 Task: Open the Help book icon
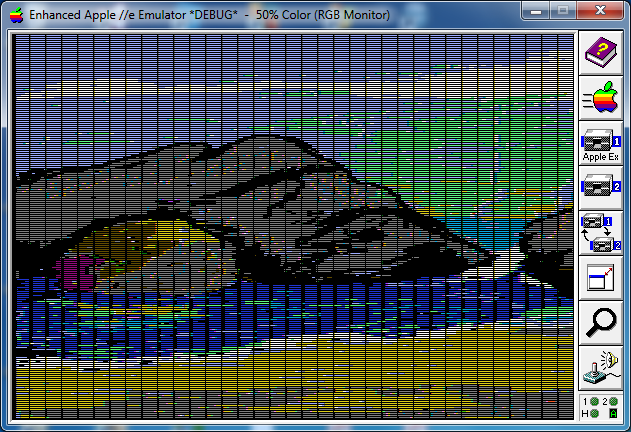[600, 53]
